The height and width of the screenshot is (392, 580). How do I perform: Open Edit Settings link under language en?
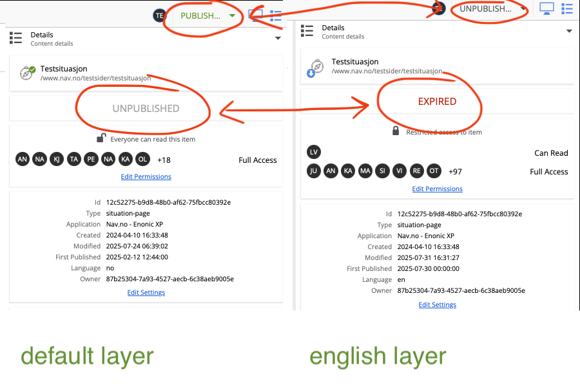[437, 304]
